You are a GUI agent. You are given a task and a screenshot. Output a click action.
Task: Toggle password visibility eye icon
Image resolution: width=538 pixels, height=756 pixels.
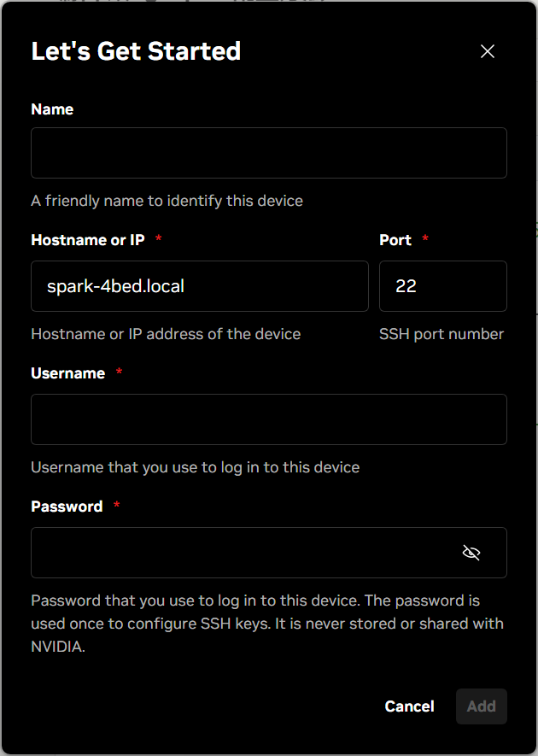(471, 553)
